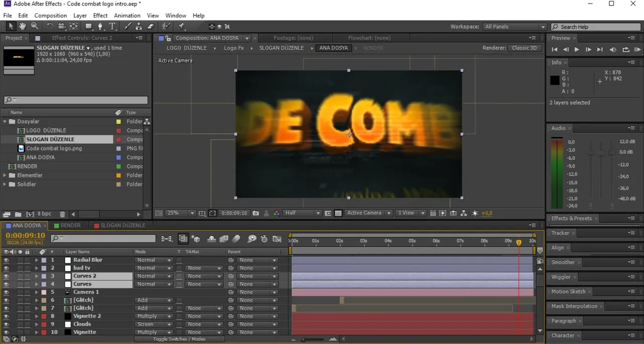The width and height of the screenshot is (644, 344).
Task: Click reset exposure icon in viewer bar
Action: 475,213
